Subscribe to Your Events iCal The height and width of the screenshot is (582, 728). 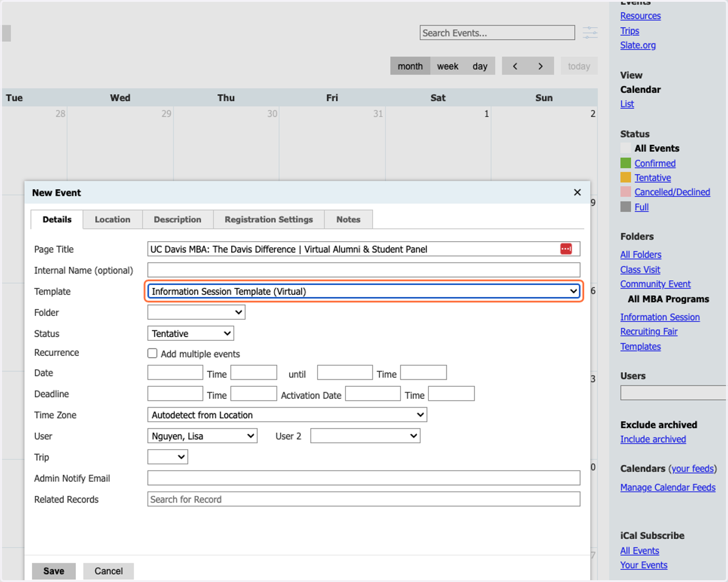(644, 565)
